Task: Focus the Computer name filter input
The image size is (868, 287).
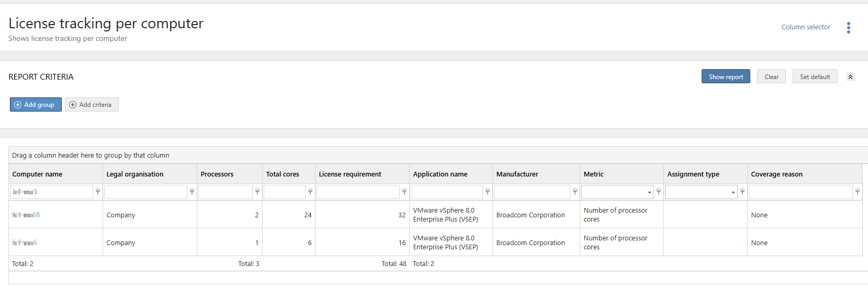Action: [x=51, y=192]
